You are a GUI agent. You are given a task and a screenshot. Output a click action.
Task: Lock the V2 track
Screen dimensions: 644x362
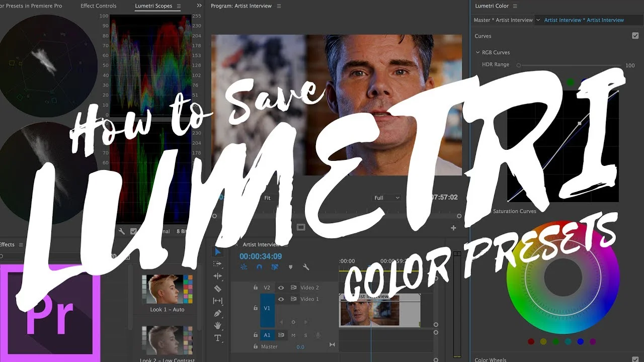(x=256, y=288)
